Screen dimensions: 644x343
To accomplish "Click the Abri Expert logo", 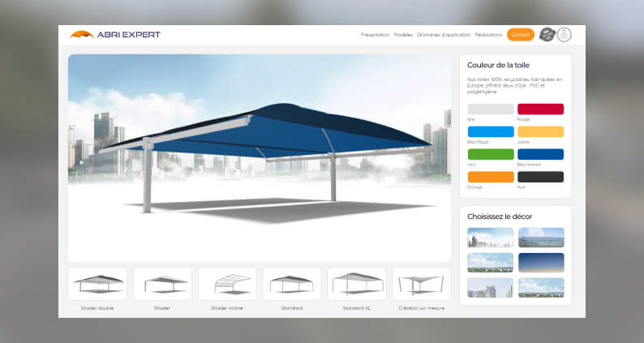I will [x=115, y=35].
